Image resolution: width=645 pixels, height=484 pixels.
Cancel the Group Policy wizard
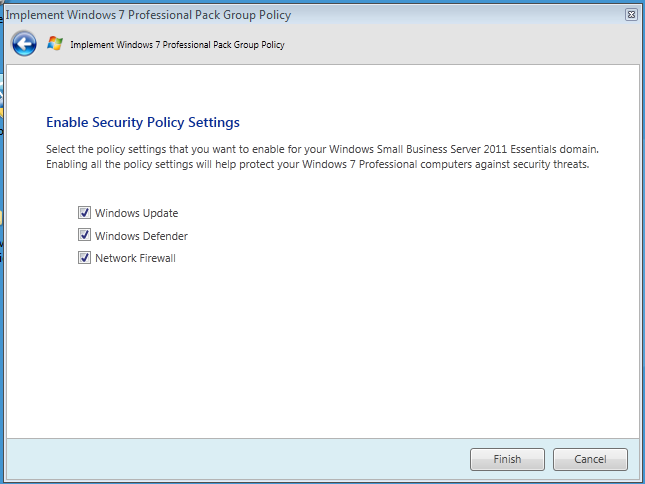pyautogui.click(x=590, y=459)
